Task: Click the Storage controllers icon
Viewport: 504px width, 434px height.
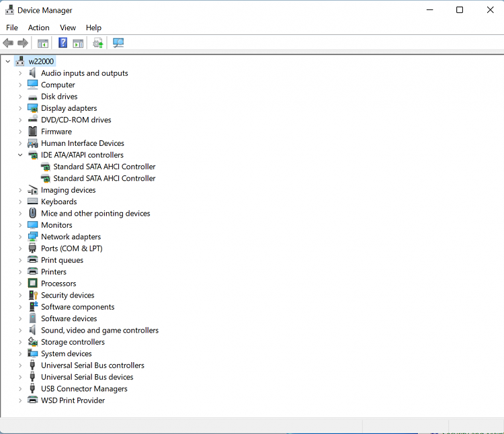Action: pyautogui.click(x=33, y=342)
